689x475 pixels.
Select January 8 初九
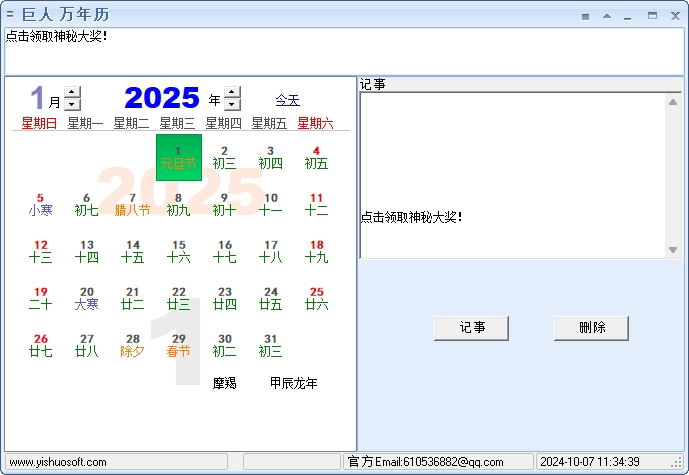[179, 204]
